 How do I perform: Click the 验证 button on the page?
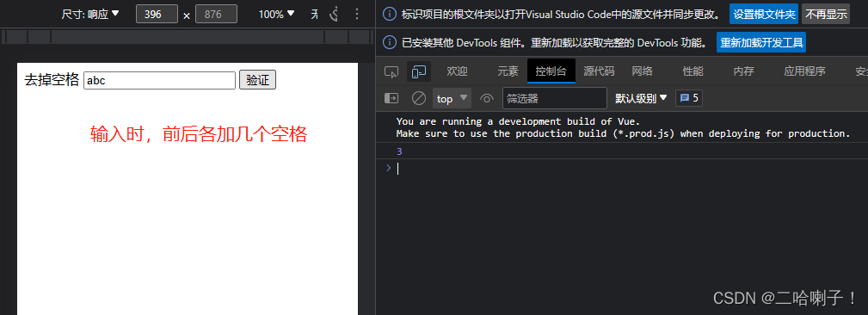pyautogui.click(x=257, y=80)
